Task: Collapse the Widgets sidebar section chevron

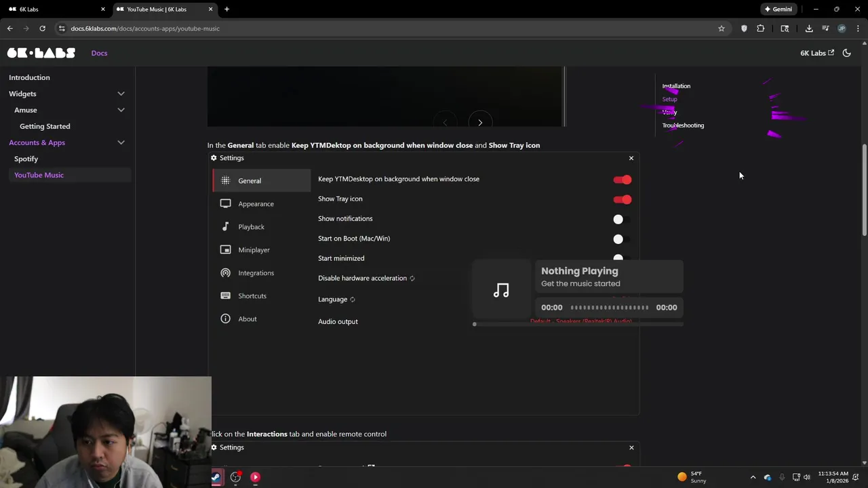Action: (121, 94)
